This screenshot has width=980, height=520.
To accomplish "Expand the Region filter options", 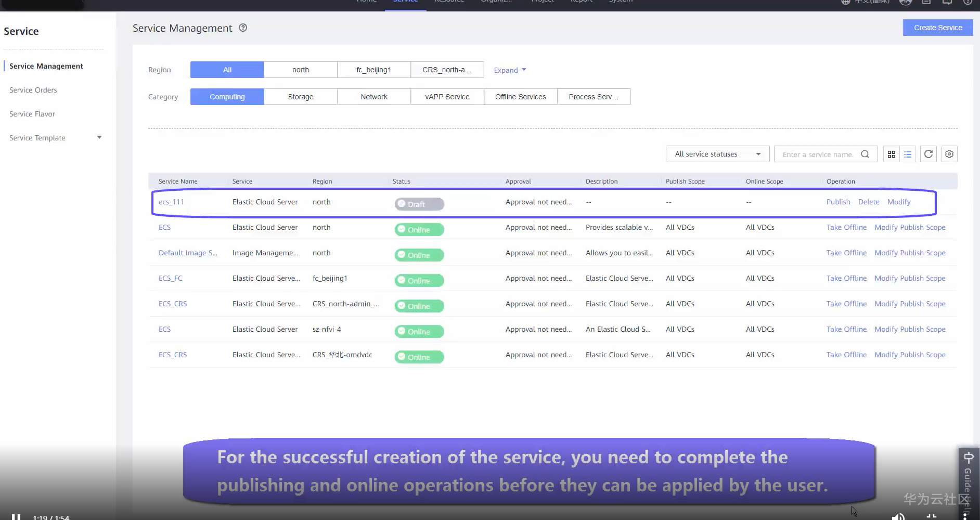I will click(x=510, y=70).
